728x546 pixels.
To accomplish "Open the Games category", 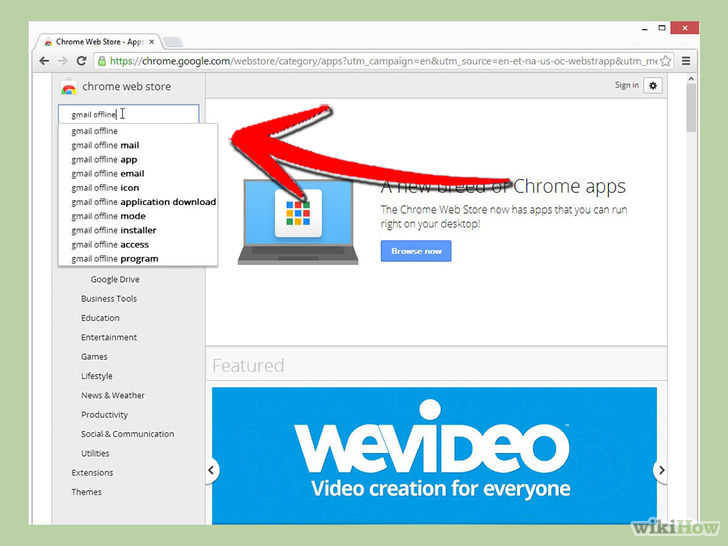I will [94, 357].
